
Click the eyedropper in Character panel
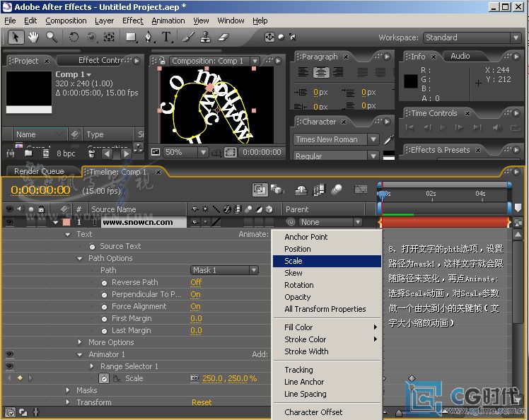(389, 139)
